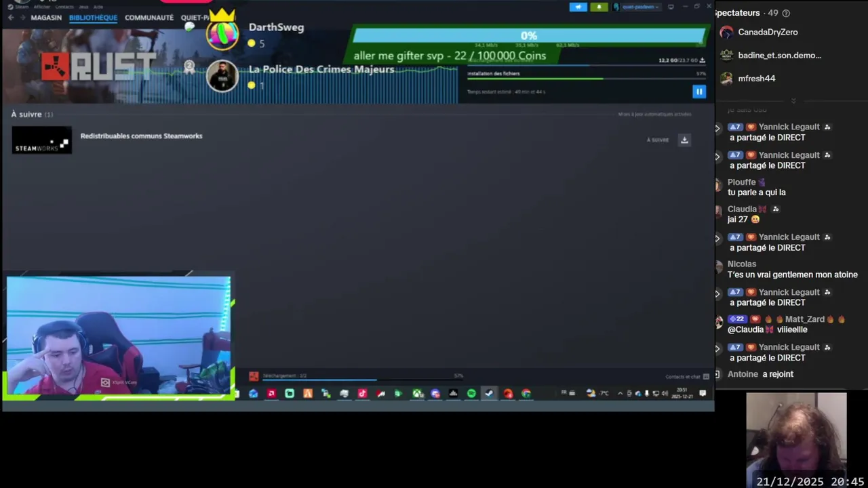Viewport: 868px width, 488px height.
Task: Open the red AMD Software taskbar icon
Action: tap(271, 393)
